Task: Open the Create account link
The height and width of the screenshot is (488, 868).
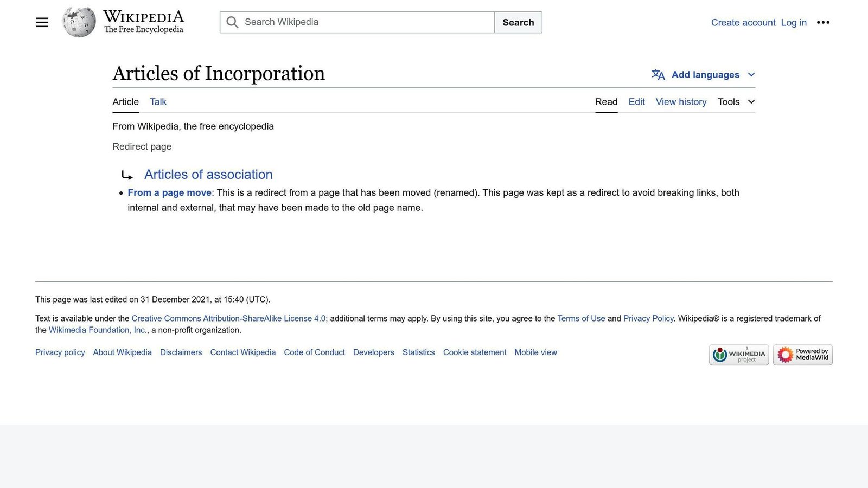Action: (743, 22)
